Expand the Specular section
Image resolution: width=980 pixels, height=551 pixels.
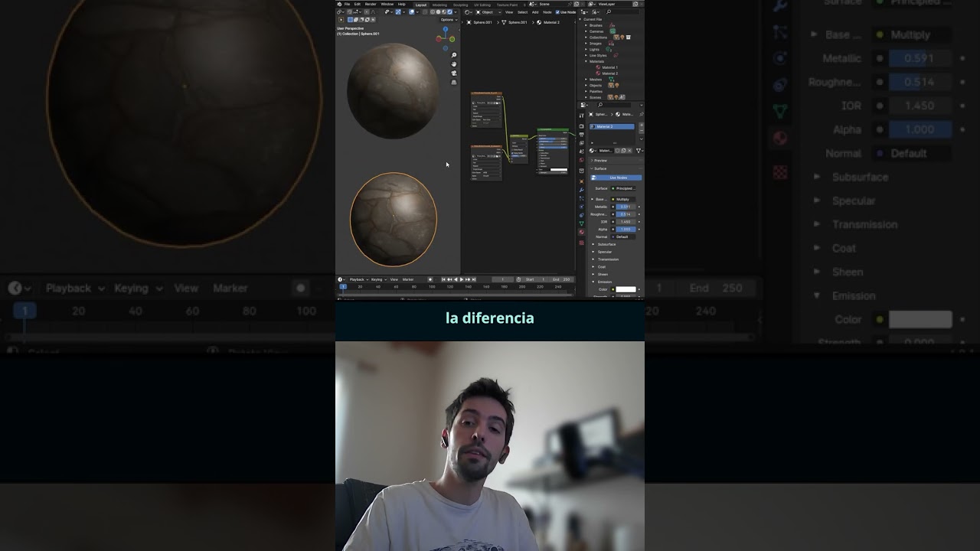point(593,252)
